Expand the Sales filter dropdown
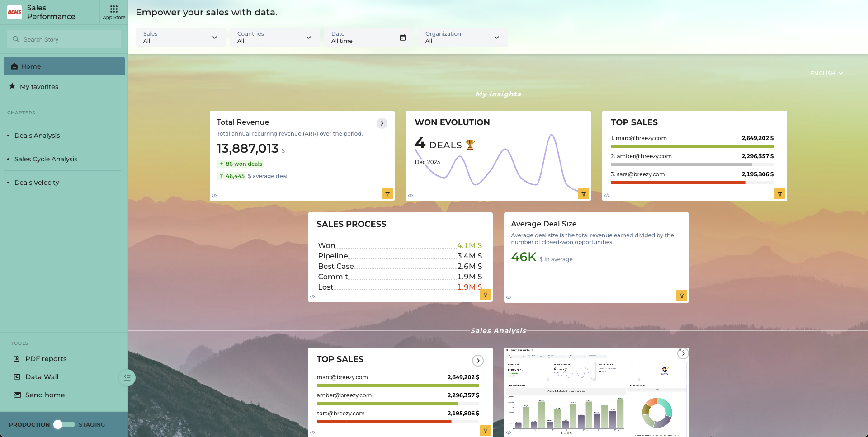The height and width of the screenshot is (437, 868). [x=214, y=38]
